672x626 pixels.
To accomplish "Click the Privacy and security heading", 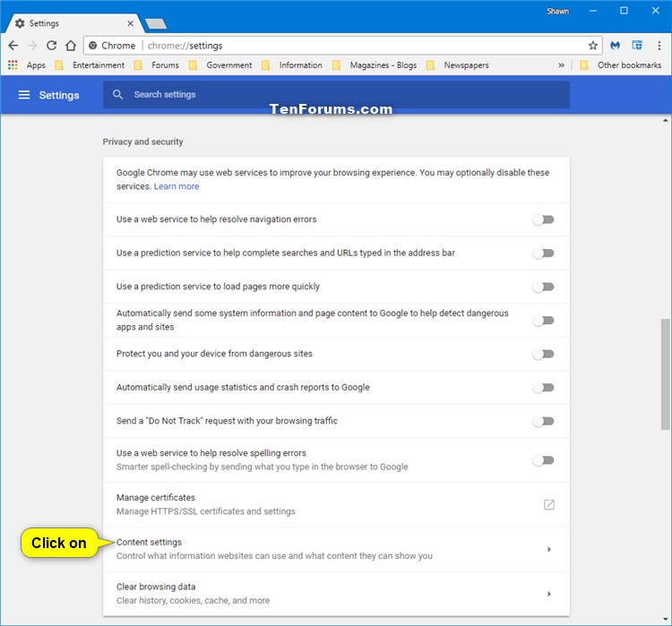I will (142, 141).
